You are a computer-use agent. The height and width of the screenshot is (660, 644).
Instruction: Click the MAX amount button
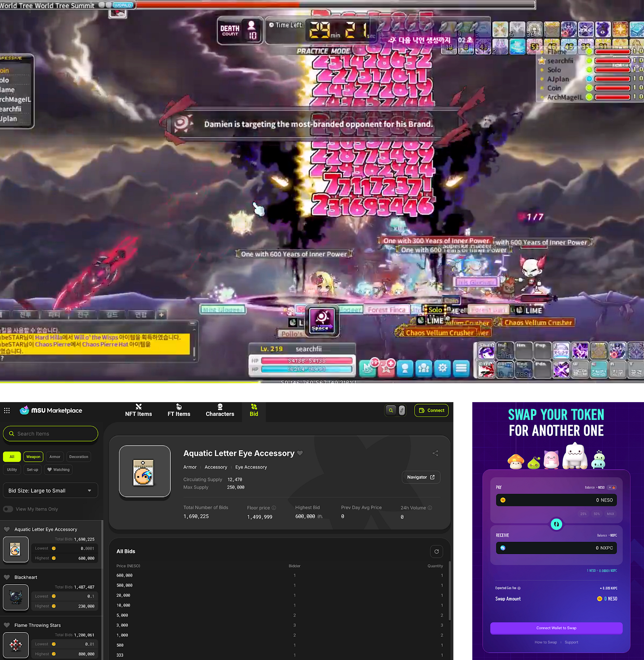point(610,514)
